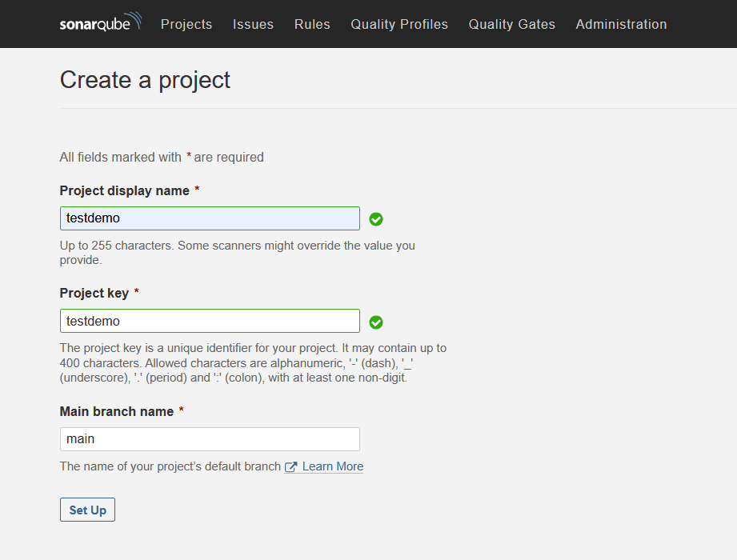Click the SonarQube logo
Image resolution: width=737 pixels, height=560 pixels.
click(x=101, y=22)
